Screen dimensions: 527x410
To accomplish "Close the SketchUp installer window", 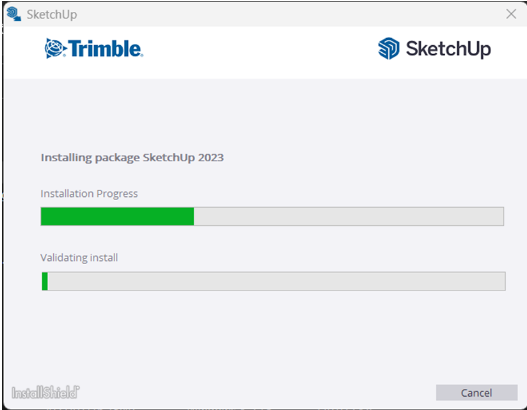I will (511, 14).
